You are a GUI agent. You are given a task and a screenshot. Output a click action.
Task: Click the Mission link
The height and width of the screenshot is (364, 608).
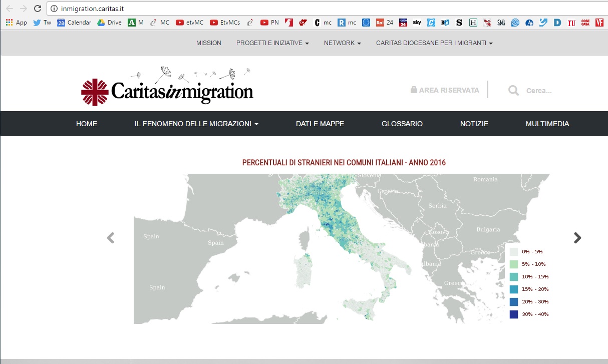(x=209, y=43)
